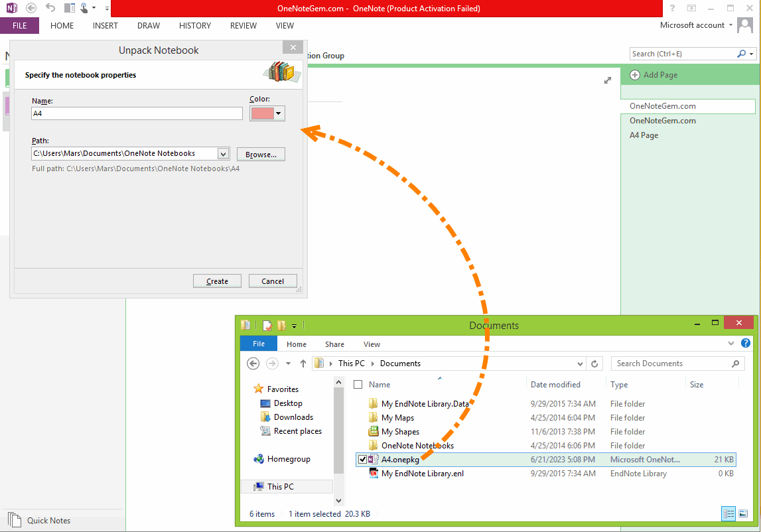Click the full page view expand icon

pos(608,80)
